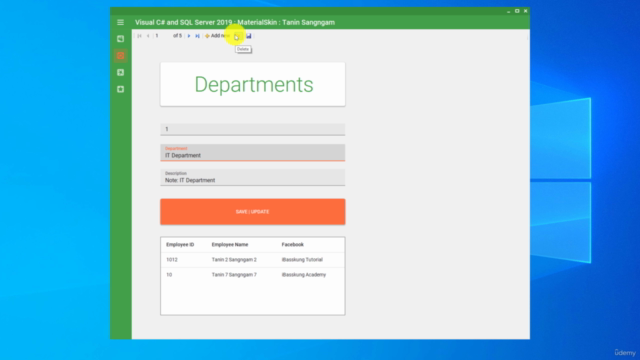The width and height of the screenshot is (640, 360).
Task: Jump to the last record arrow
Action: tap(198, 36)
